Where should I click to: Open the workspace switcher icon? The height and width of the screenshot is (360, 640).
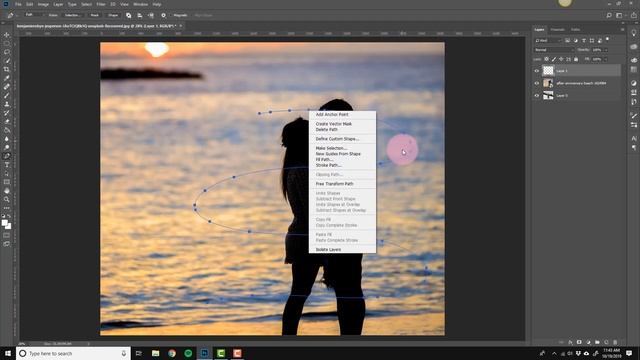[619, 15]
